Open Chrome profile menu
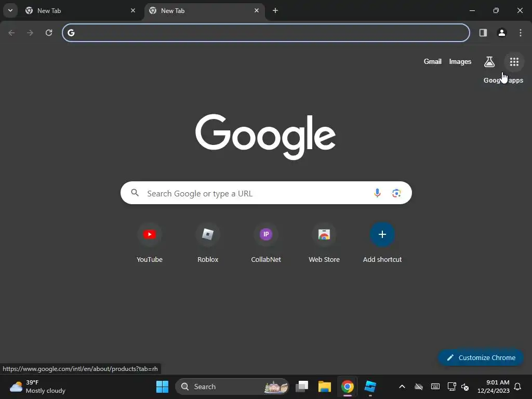This screenshot has height=399, width=532. coord(501,33)
